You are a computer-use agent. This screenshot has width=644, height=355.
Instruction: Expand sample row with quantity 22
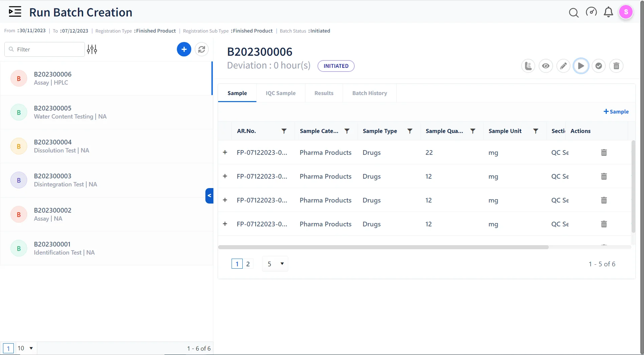(x=225, y=152)
